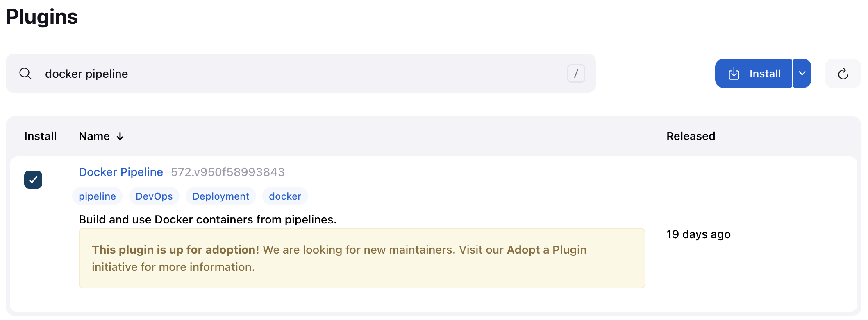Click the search magnifier icon

[x=25, y=74]
